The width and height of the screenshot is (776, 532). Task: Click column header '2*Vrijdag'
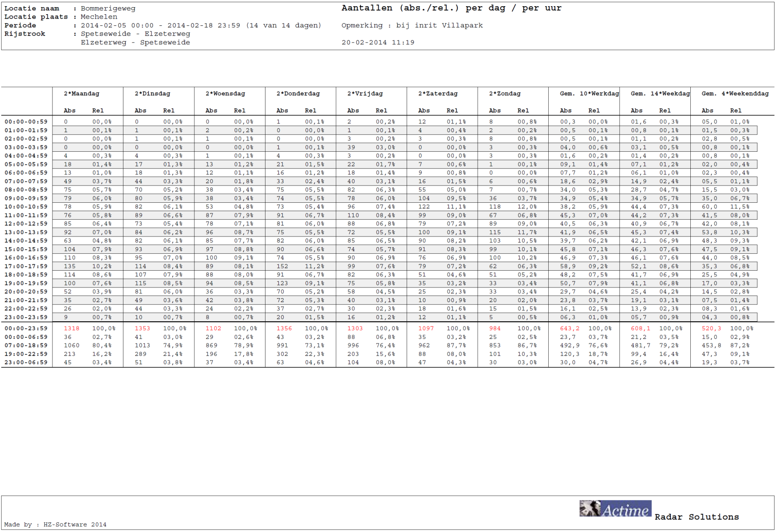365,94
